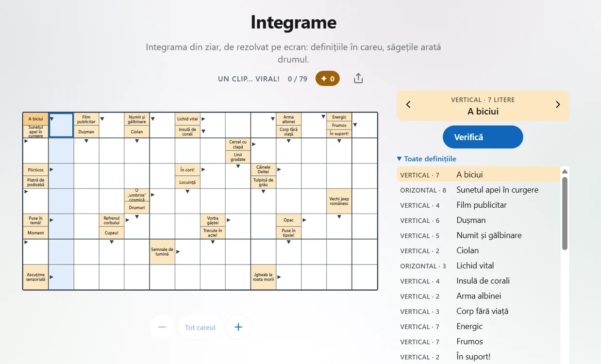Click 'Semnale de lumină' definition cell
The height and width of the screenshot is (364, 601).
[x=162, y=251]
